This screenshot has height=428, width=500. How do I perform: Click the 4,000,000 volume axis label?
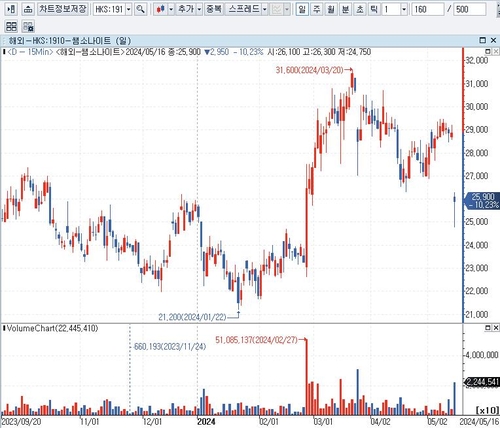pos(482,355)
